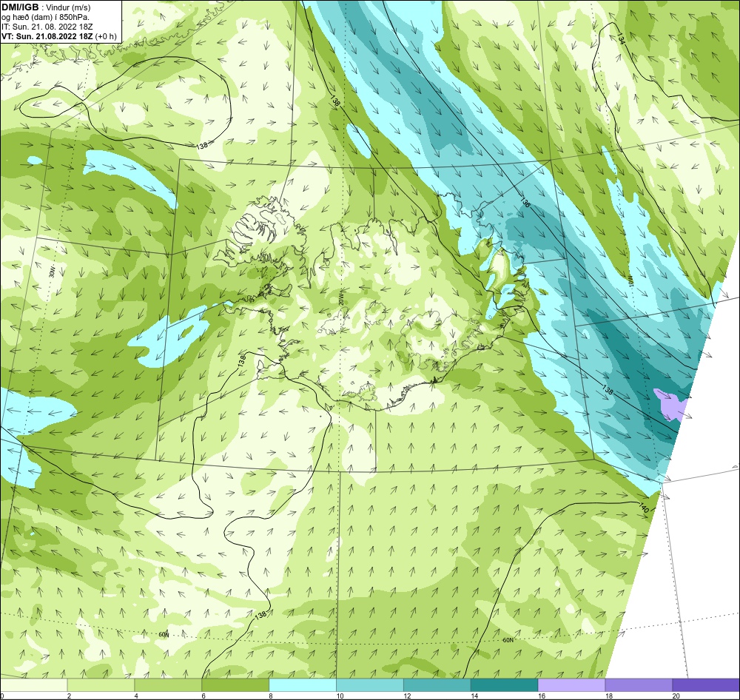Click the '20W' longitude label over Iceland
This screenshot has width=740, height=700.
coord(341,299)
